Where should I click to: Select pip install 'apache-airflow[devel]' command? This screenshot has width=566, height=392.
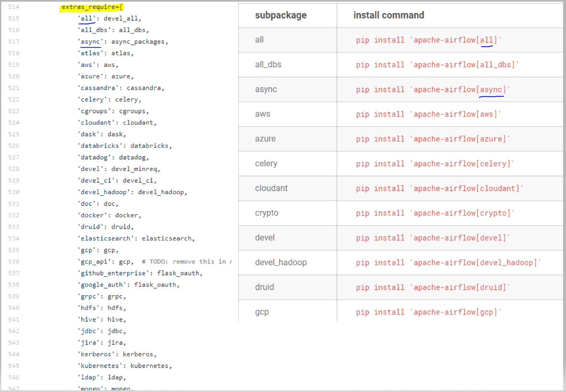pos(433,238)
